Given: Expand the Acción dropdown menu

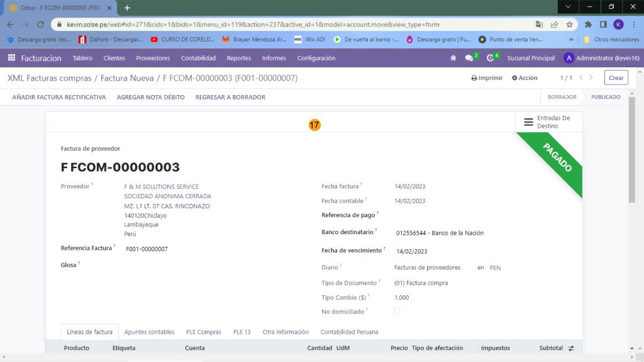Looking at the screenshot, I should (x=525, y=78).
